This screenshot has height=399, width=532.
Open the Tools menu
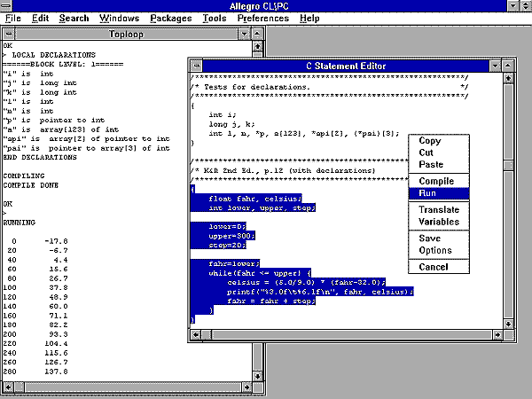tap(213, 18)
